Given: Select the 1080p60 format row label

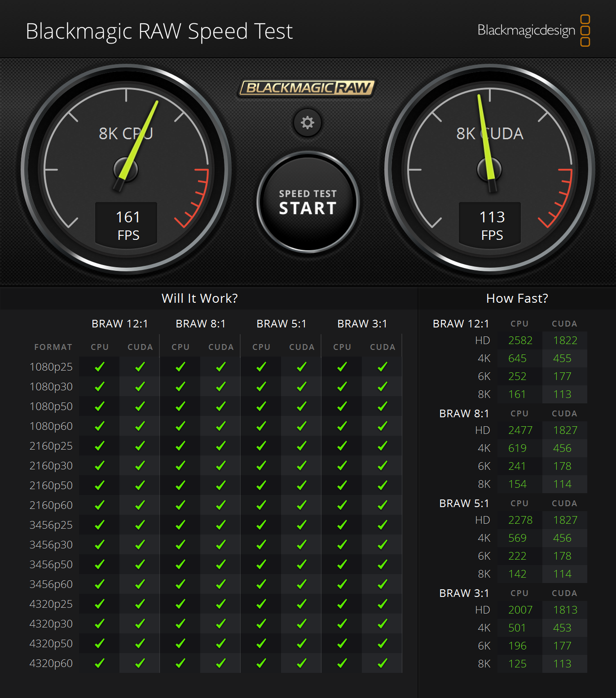Looking at the screenshot, I should [51, 427].
